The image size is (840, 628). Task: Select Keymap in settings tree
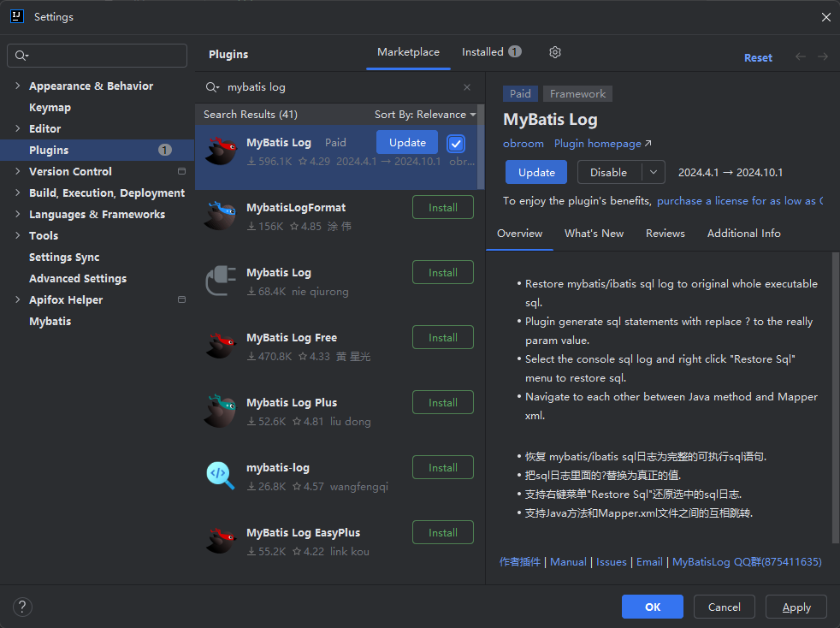(50, 107)
